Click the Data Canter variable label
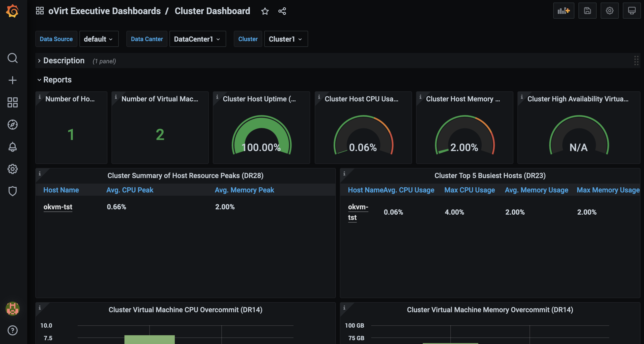644x344 pixels. click(x=147, y=39)
